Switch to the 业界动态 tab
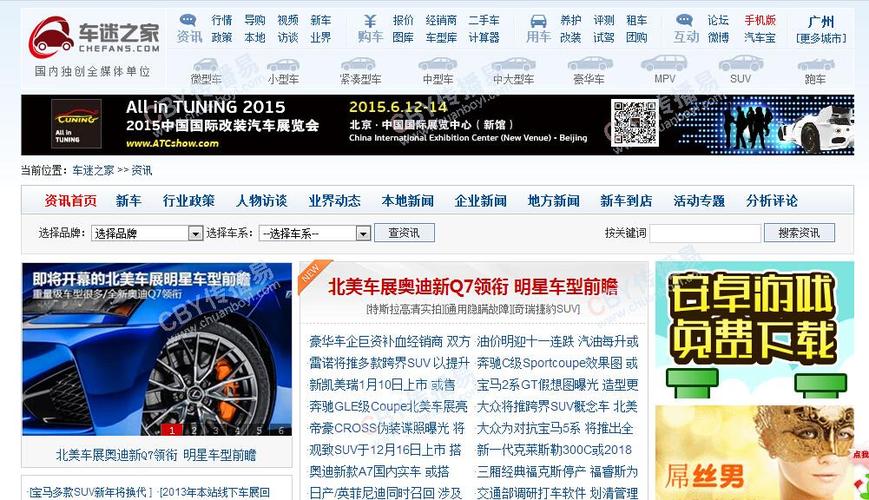The image size is (869, 500). click(x=335, y=201)
